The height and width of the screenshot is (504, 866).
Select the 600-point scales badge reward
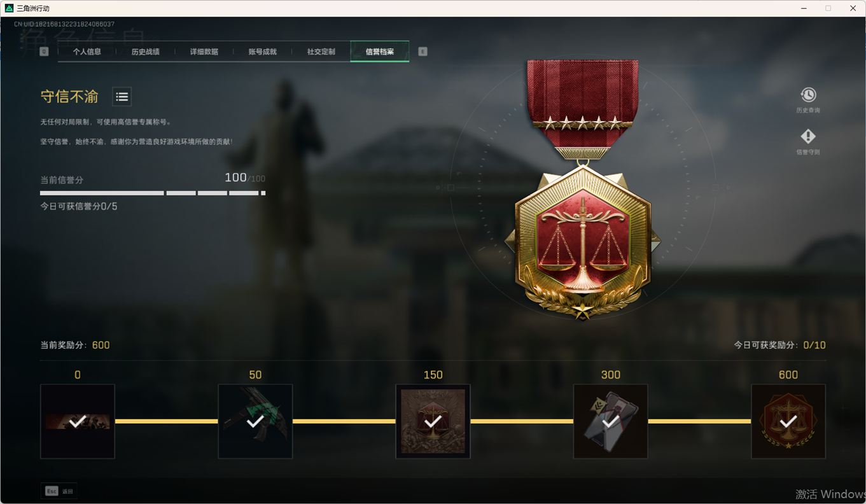[x=788, y=421]
